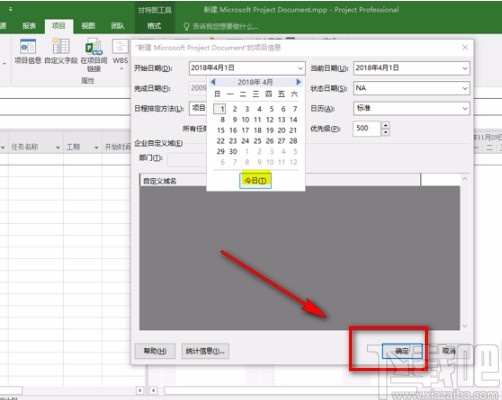
Task: Click the 取消 (Cancel) button
Action: point(448,351)
